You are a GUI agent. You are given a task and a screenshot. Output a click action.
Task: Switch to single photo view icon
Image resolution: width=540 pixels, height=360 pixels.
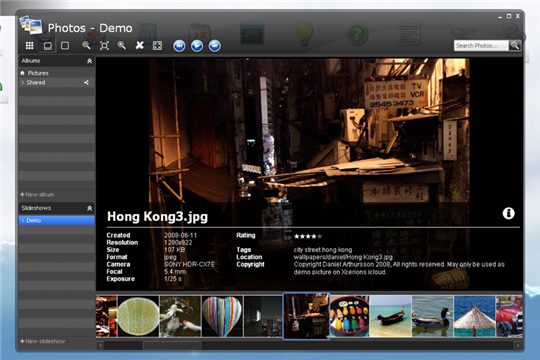point(65,45)
